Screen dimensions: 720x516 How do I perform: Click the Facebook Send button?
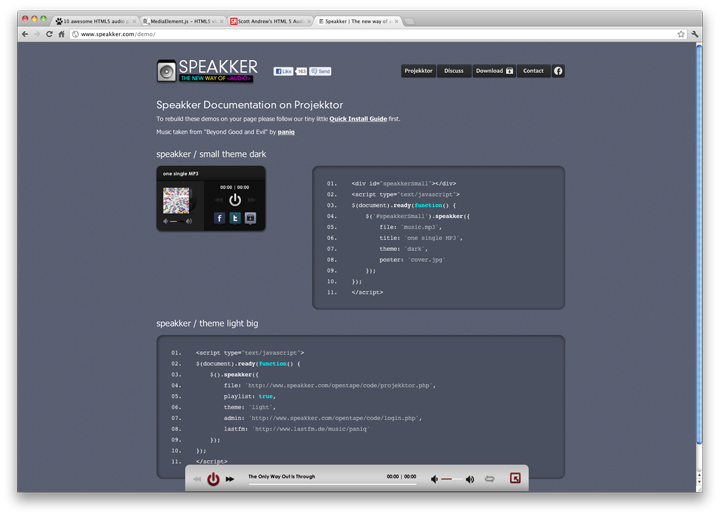(x=320, y=71)
